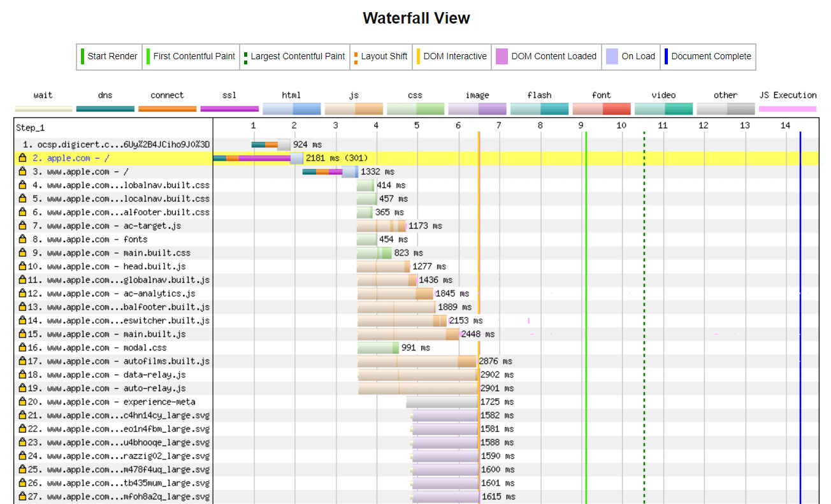Select request 19 auto-relay.js label
The height and width of the screenshot is (504, 831).
(107, 389)
